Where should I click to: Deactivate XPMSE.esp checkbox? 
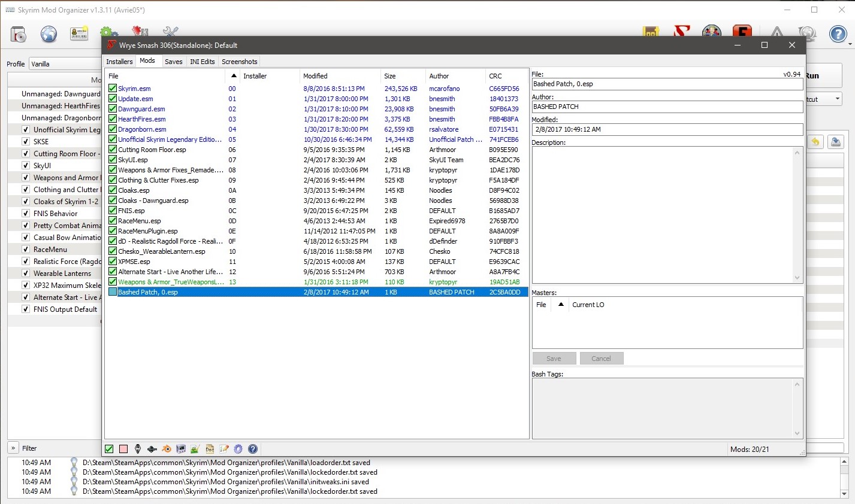click(113, 262)
